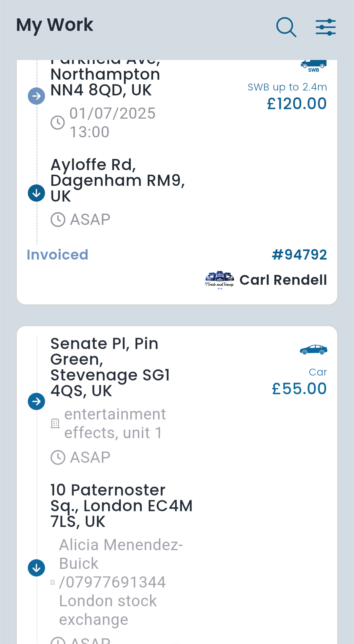The image size is (354, 644).
Task: Open the search magnifier icon
Action: (286, 27)
